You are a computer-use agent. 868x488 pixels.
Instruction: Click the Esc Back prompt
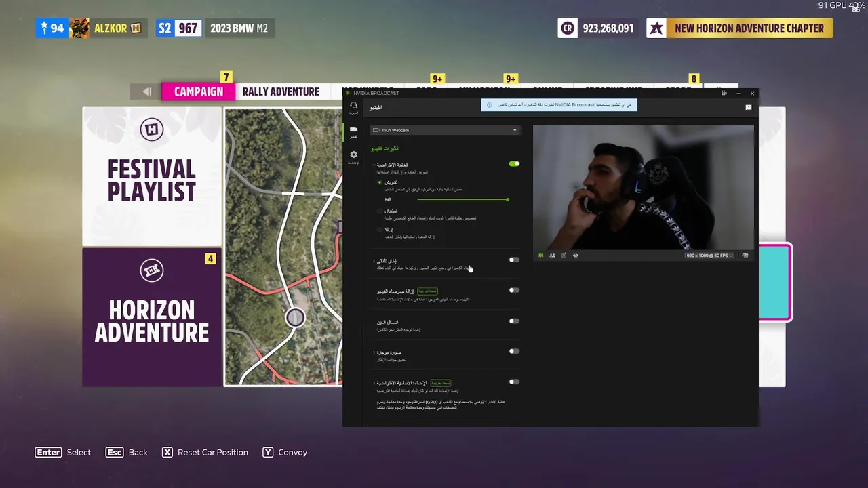point(127,452)
